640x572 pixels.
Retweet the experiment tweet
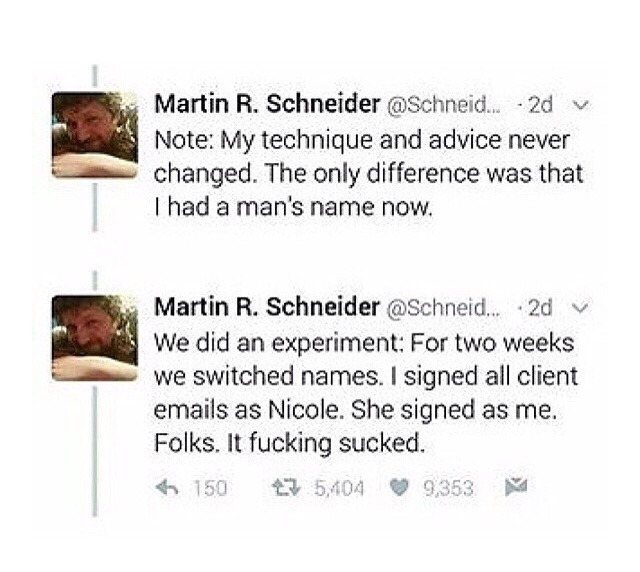point(283,488)
